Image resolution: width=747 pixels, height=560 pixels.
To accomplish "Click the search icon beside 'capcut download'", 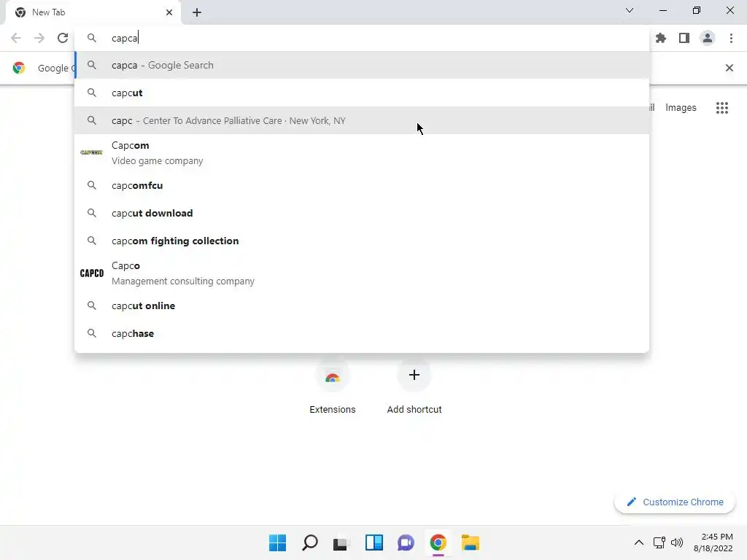I will pyautogui.click(x=92, y=213).
